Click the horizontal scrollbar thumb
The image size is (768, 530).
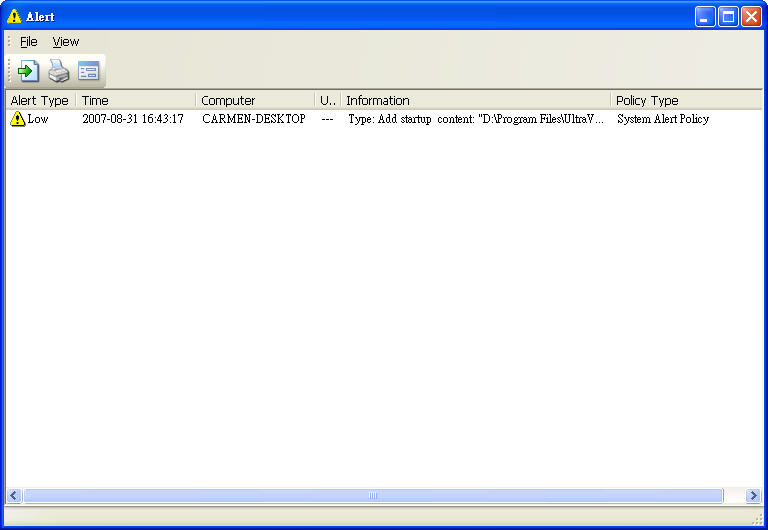pos(373,496)
